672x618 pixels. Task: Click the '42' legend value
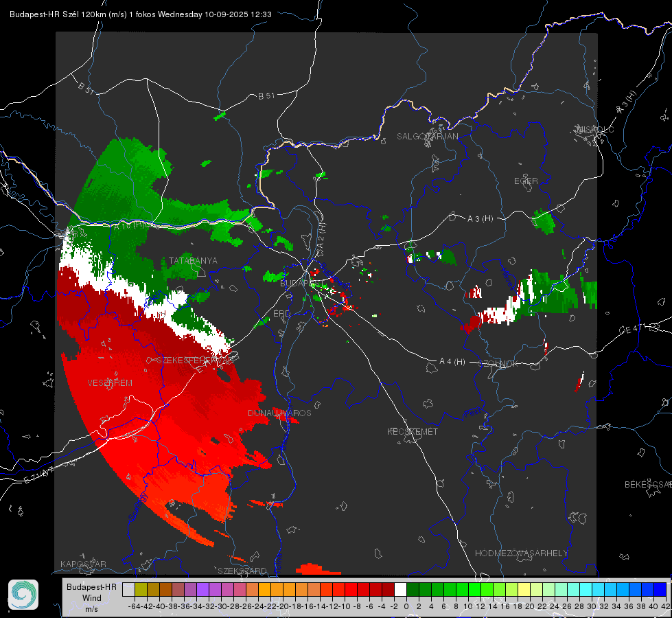pos(666,606)
